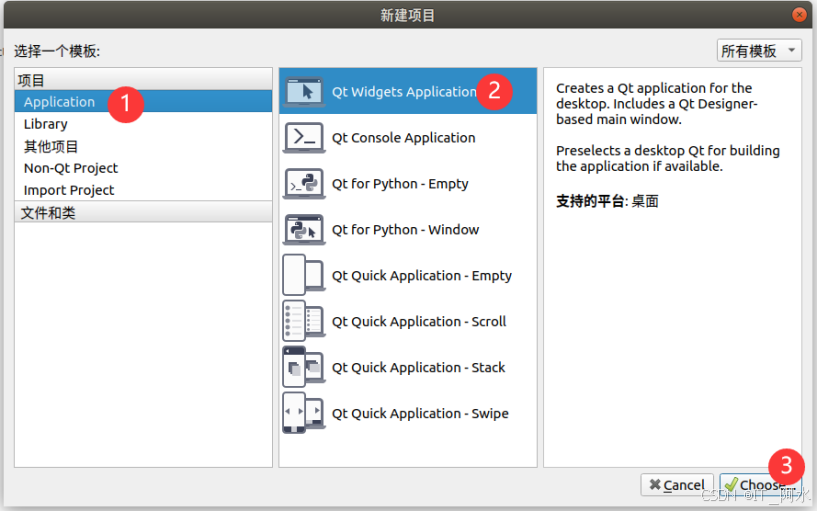Click the Qt Quick Application Scroll icon

[304, 321]
